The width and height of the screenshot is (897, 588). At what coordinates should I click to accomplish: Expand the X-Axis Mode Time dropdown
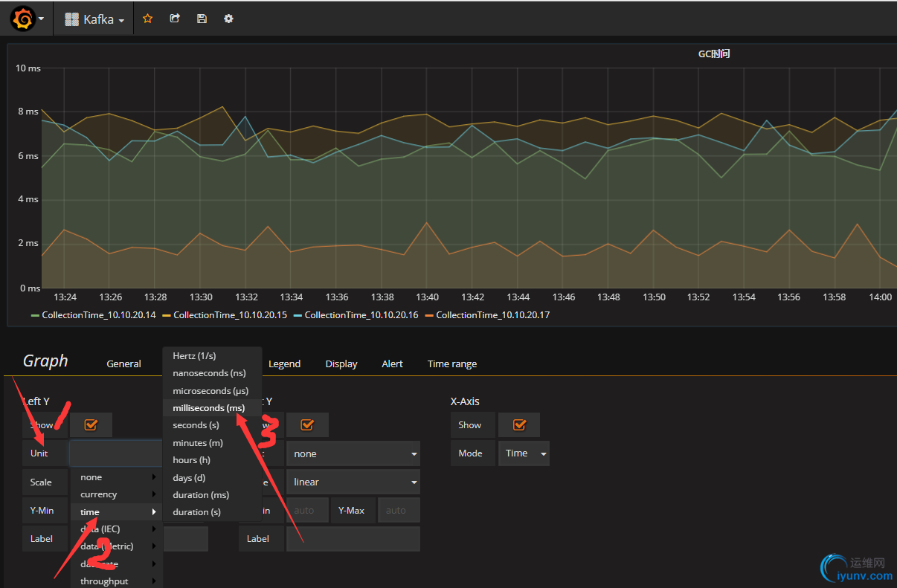(524, 453)
